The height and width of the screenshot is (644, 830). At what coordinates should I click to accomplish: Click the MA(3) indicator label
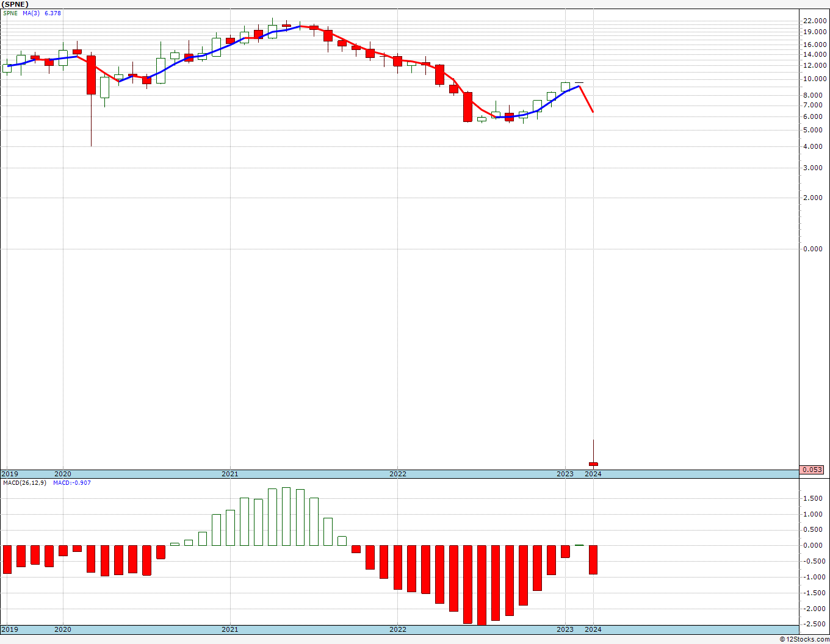[32, 13]
